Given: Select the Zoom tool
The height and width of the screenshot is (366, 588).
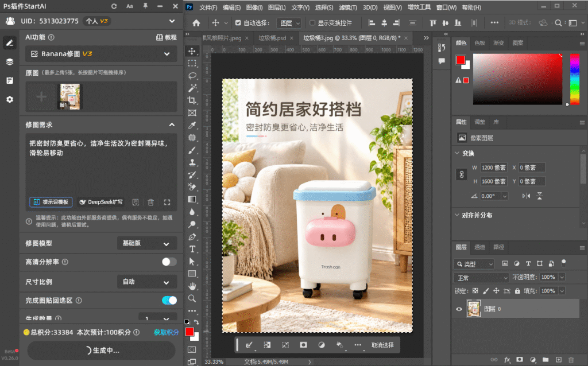Looking at the screenshot, I should click(x=192, y=298).
